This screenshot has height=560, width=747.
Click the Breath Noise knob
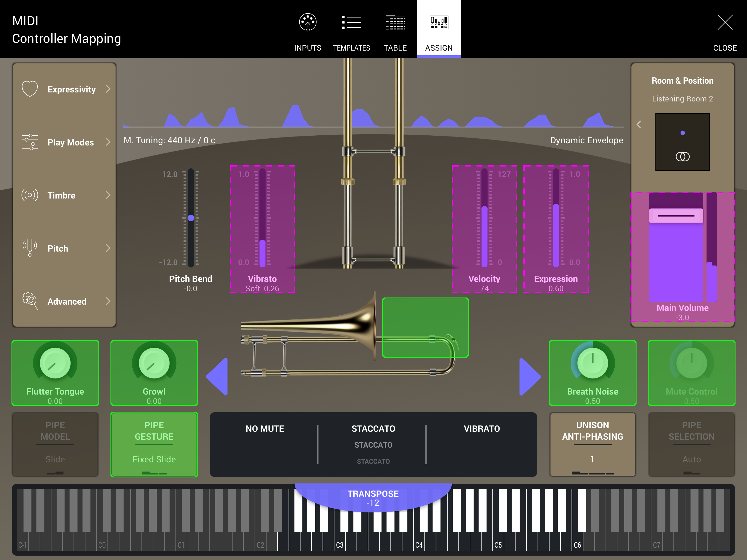point(593,363)
